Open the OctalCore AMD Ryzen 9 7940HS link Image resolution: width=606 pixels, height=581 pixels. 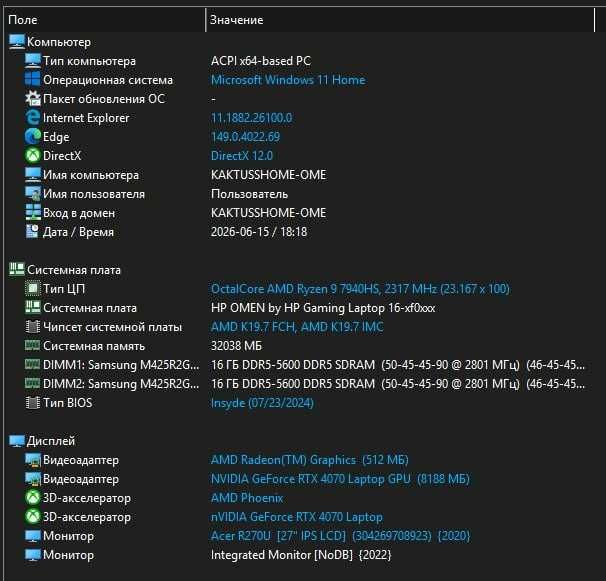pyautogui.click(x=360, y=289)
